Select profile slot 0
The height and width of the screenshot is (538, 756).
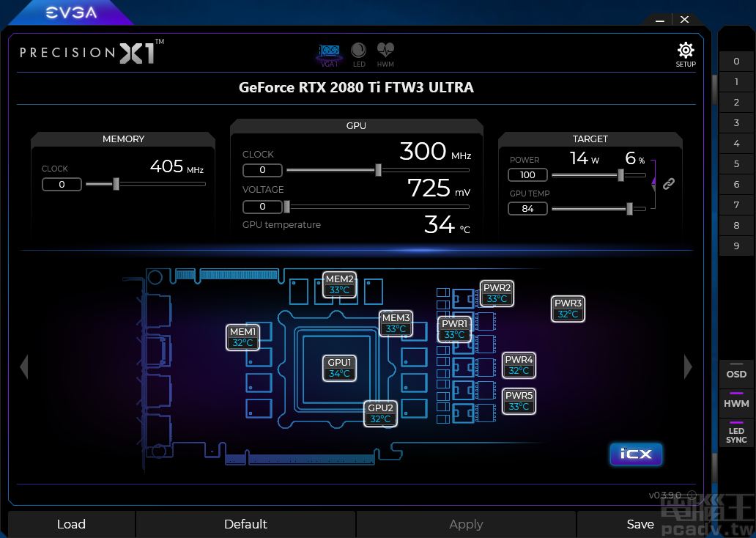[736, 62]
